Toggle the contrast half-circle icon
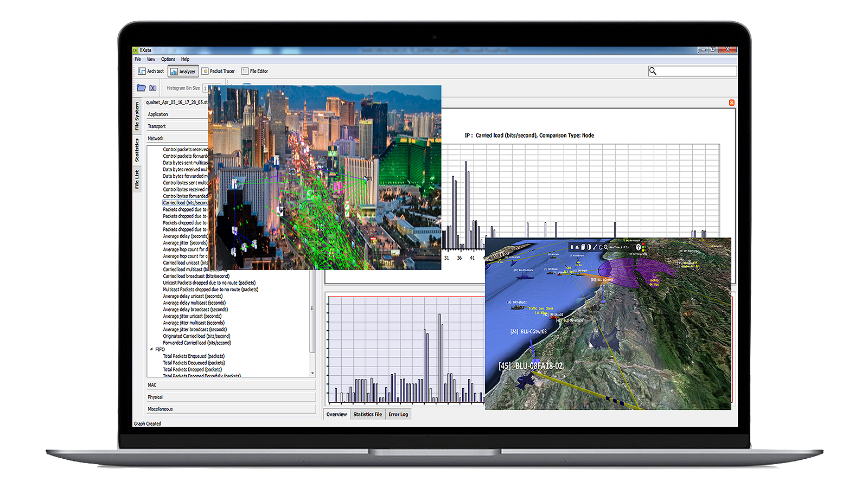This screenshot has width=868, height=488. coord(589,247)
